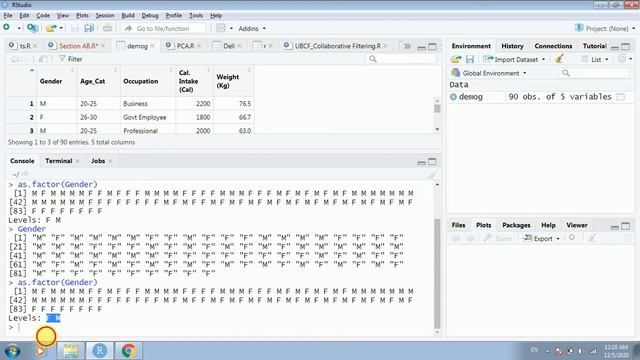This screenshot has height=360, width=640.
Task: Sort by the Occupation column header
Action: tap(148, 81)
